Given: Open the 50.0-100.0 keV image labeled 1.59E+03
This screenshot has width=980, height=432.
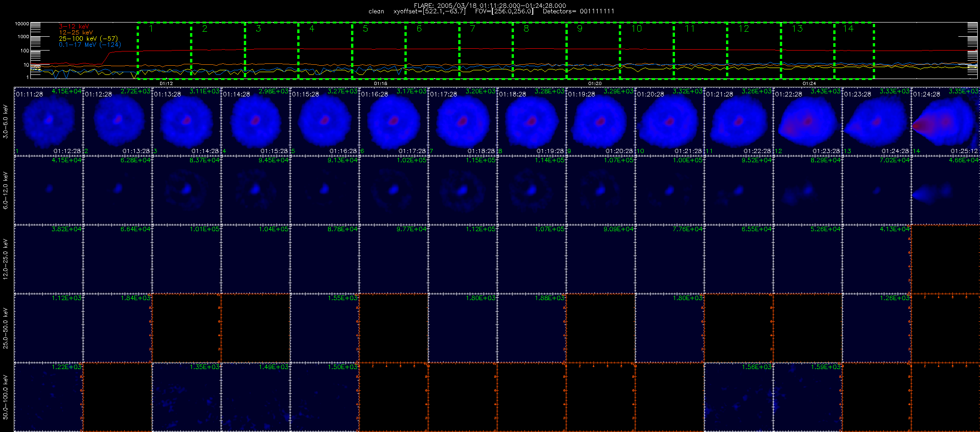Looking at the screenshot, I should [807, 397].
